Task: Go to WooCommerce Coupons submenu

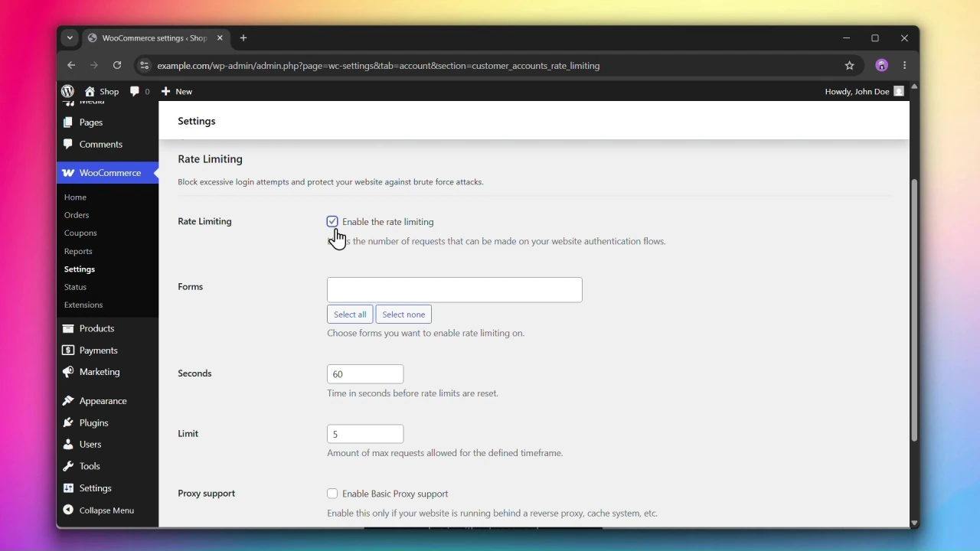Action: click(x=80, y=233)
